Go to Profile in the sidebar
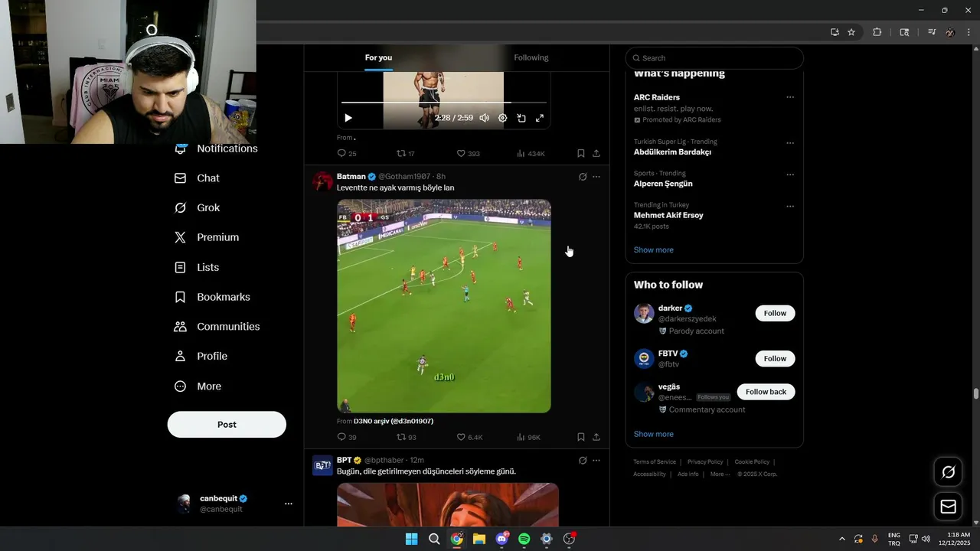 coord(201,357)
